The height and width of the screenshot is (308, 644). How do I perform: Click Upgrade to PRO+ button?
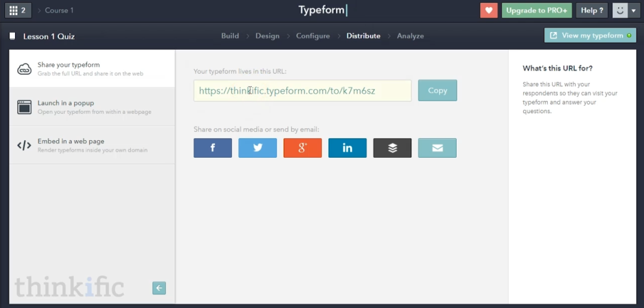tap(537, 11)
